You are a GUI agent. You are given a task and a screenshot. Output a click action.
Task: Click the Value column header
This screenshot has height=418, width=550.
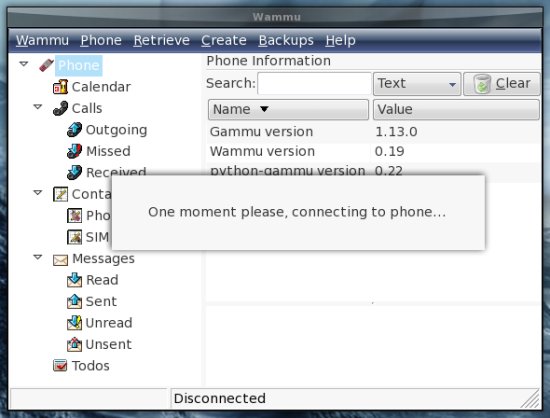456,109
